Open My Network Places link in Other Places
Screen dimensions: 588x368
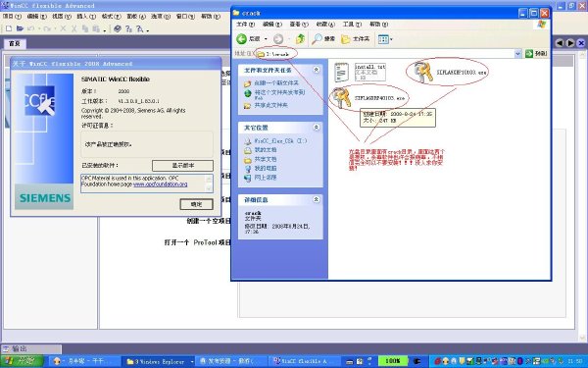coord(266,178)
